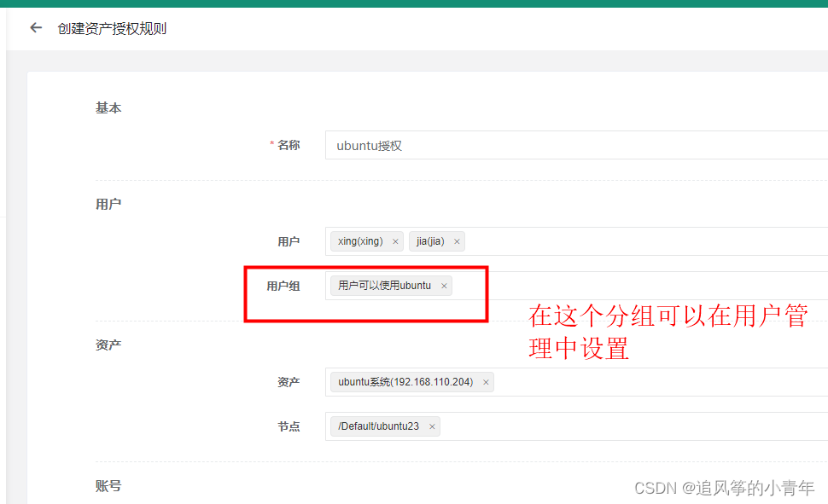Image resolution: width=828 pixels, height=504 pixels.
Task: Remove the /Default/ubuntu23 node tag
Action: click(x=432, y=426)
